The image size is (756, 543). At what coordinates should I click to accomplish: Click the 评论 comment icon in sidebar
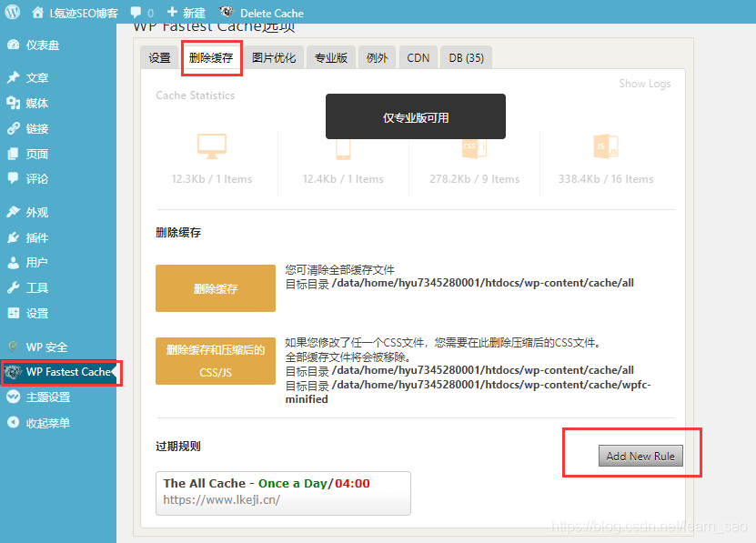point(14,178)
